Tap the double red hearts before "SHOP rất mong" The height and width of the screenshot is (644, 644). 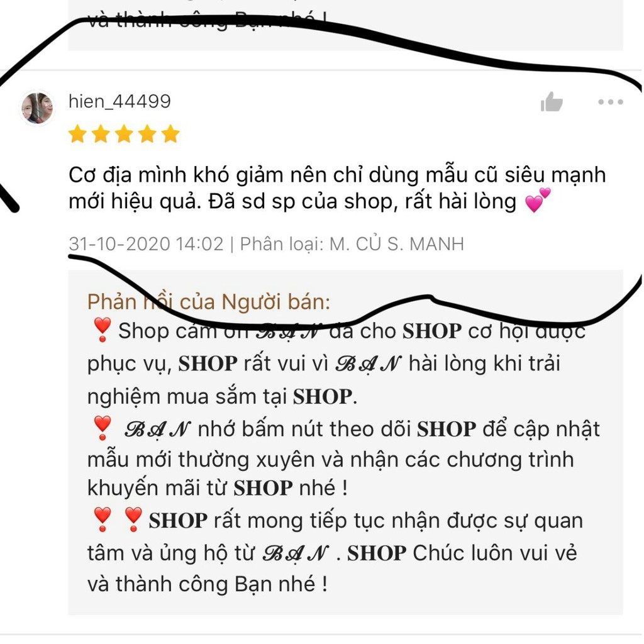[x=118, y=519]
